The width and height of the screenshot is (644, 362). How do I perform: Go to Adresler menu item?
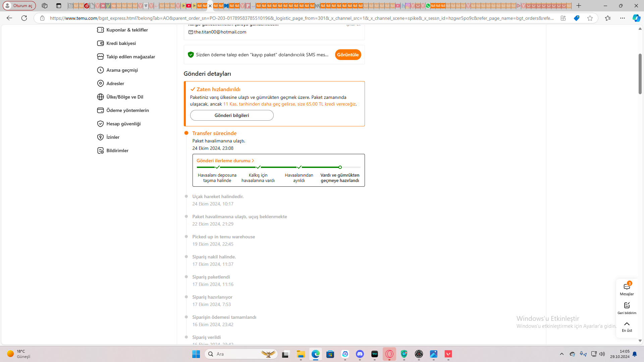coord(115,83)
